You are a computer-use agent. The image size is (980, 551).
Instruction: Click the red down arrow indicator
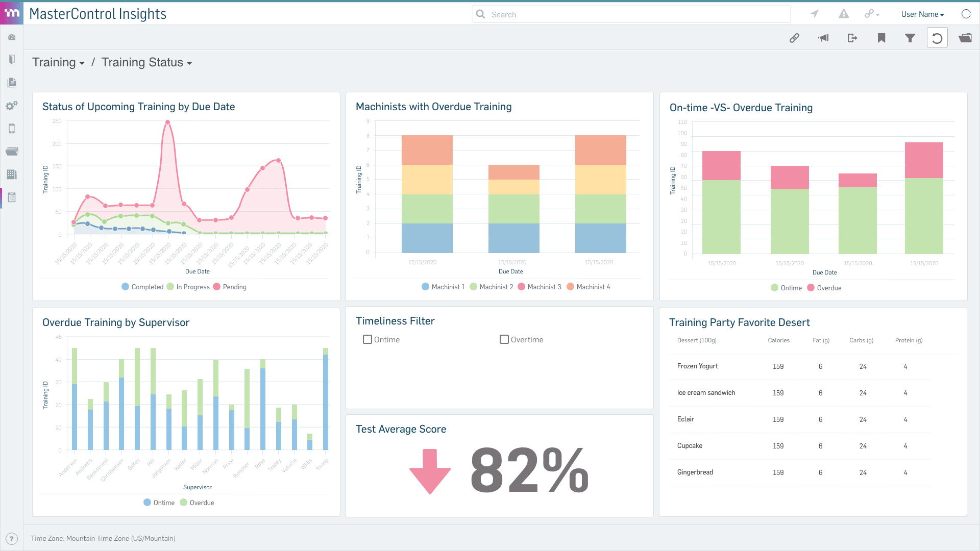(430, 471)
